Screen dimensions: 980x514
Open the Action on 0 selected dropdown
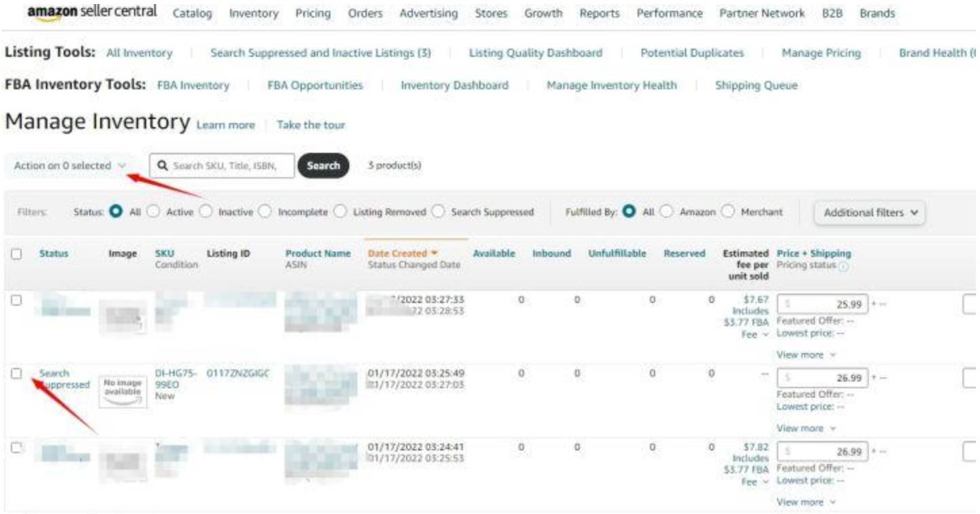coord(70,166)
